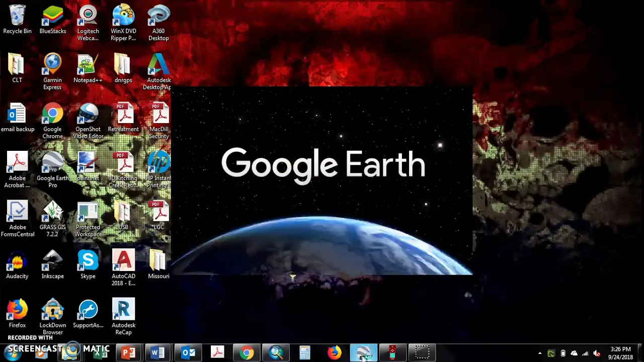
Task: Open the Inkscape desktop shortcut
Action: [52, 265]
